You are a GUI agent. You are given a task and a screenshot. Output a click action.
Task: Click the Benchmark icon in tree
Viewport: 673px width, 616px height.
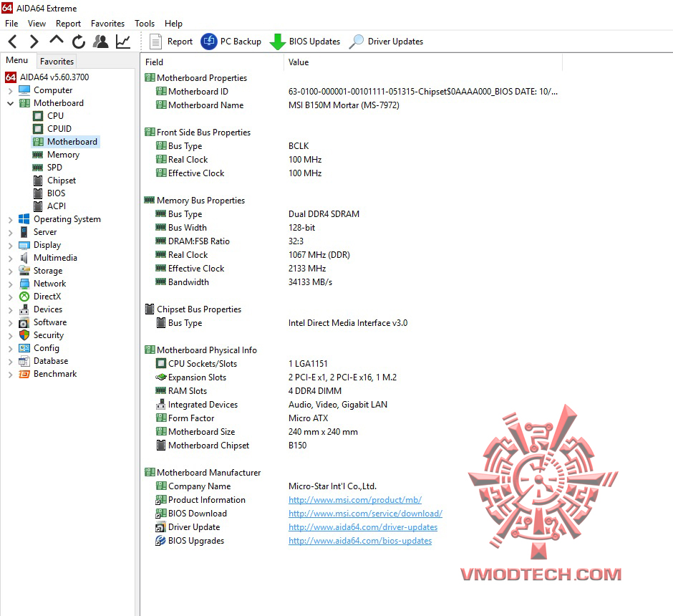pyautogui.click(x=24, y=375)
